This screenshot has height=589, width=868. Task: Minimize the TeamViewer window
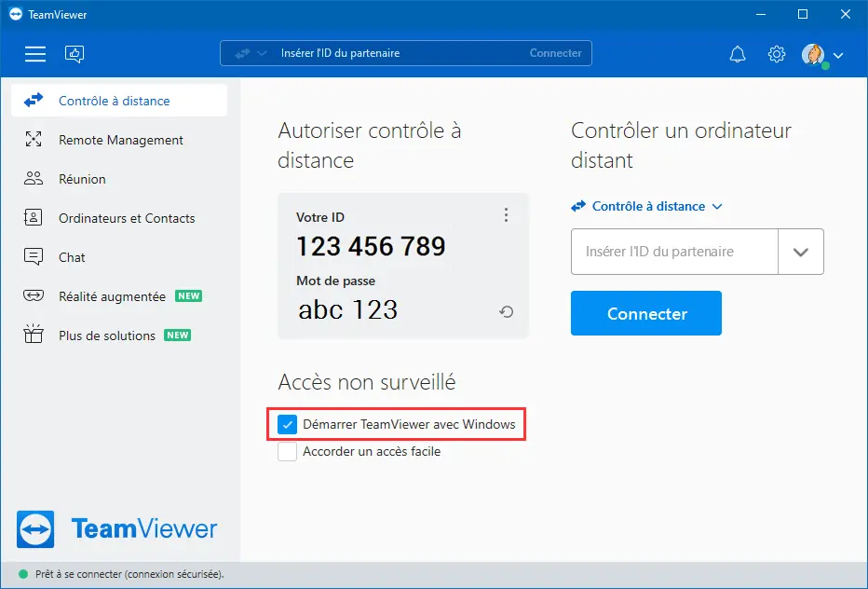pos(761,14)
